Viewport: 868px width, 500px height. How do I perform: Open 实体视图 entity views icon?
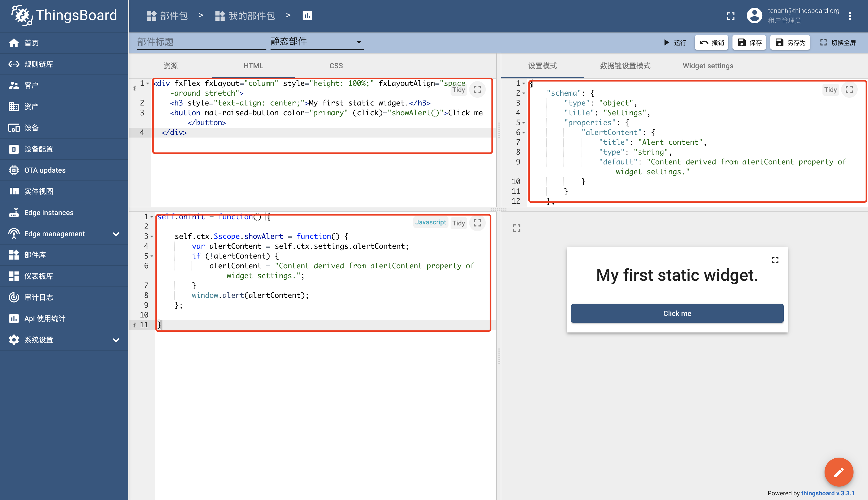pyautogui.click(x=14, y=191)
